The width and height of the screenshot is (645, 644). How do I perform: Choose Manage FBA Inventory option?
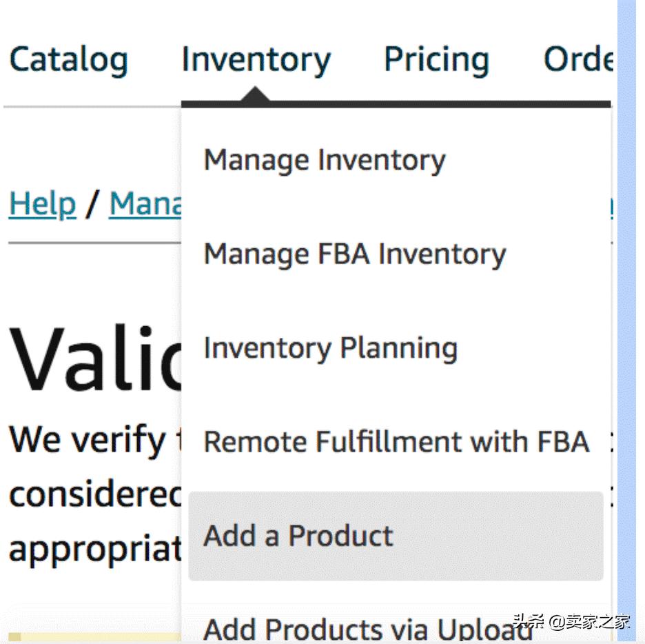[355, 254]
